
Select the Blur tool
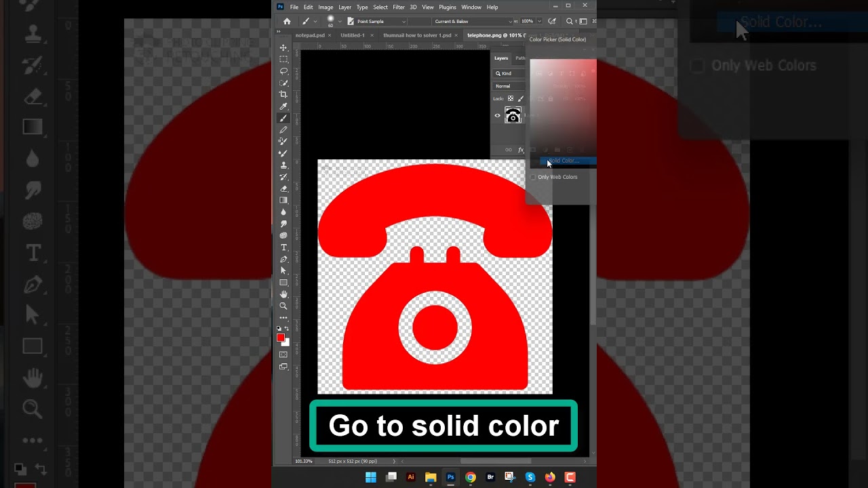283,212
